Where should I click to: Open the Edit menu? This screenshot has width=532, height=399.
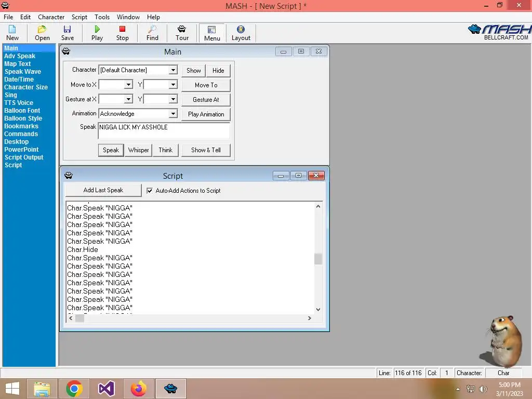(x=25, y=17)
